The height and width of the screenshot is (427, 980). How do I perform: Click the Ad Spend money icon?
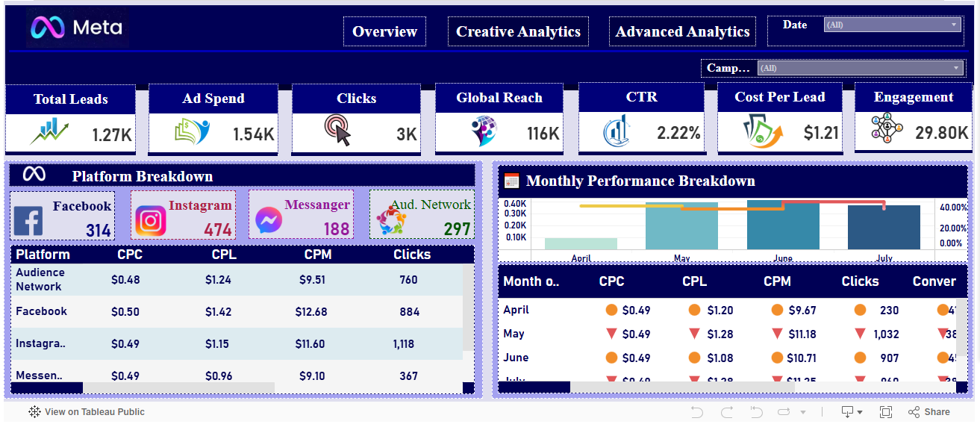[193, 132]
